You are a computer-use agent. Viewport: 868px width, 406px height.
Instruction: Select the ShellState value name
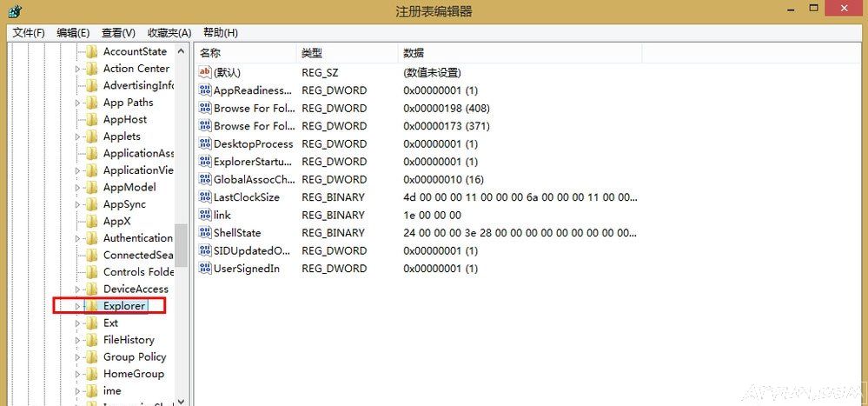point(237,233)
